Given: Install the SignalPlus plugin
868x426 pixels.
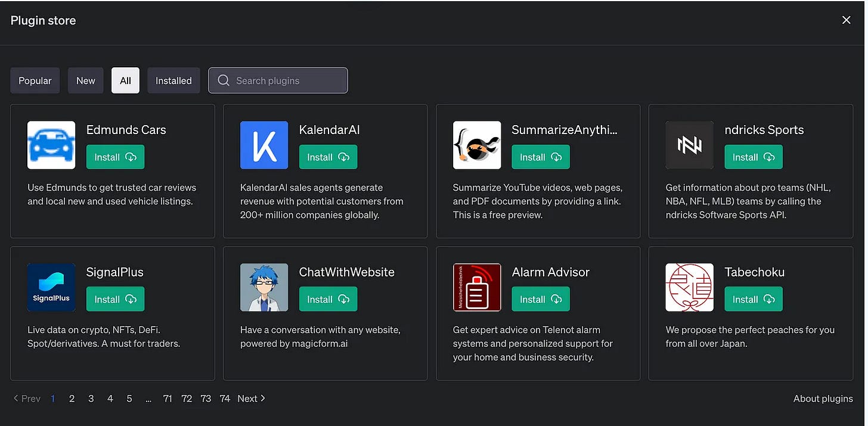Looking at the screenshot, I should coord(116,299).
